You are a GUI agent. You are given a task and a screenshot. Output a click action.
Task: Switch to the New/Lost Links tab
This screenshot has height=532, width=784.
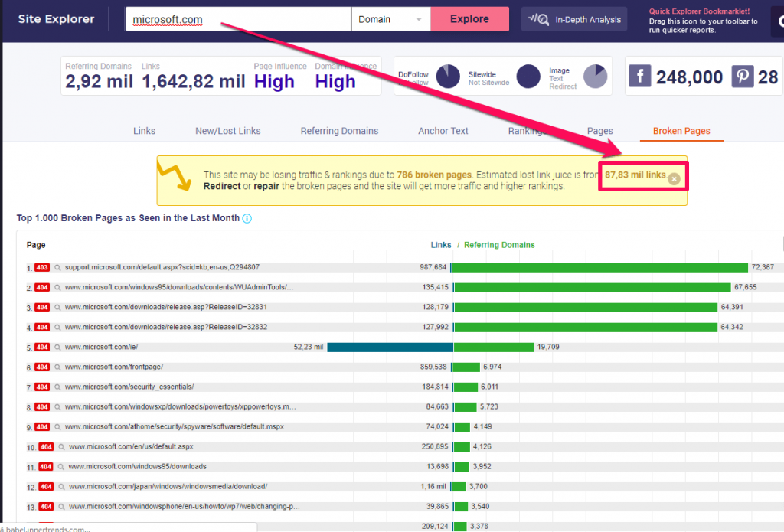[228, 131]
